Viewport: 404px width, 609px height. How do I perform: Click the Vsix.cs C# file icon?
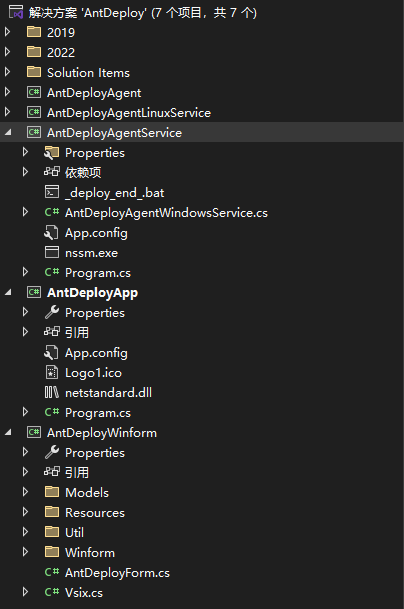(x=52, y=592)
